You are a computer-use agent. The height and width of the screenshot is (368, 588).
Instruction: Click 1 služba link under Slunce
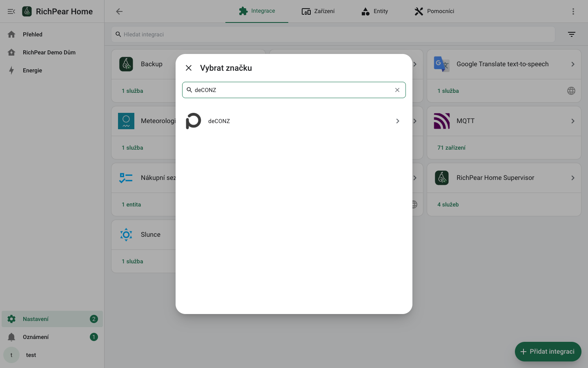tap(132, 261)
